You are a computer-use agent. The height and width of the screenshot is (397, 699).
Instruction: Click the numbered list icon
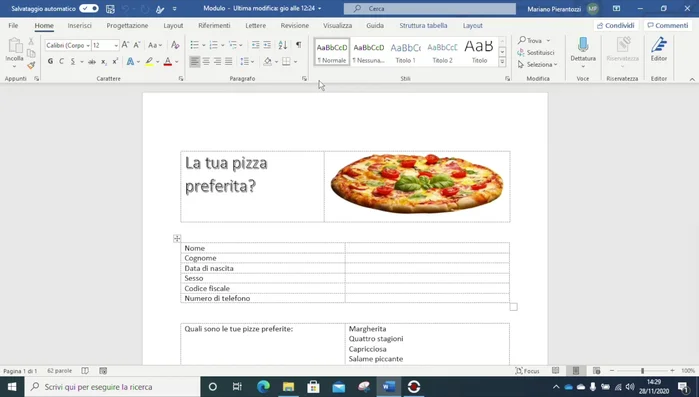214,45
